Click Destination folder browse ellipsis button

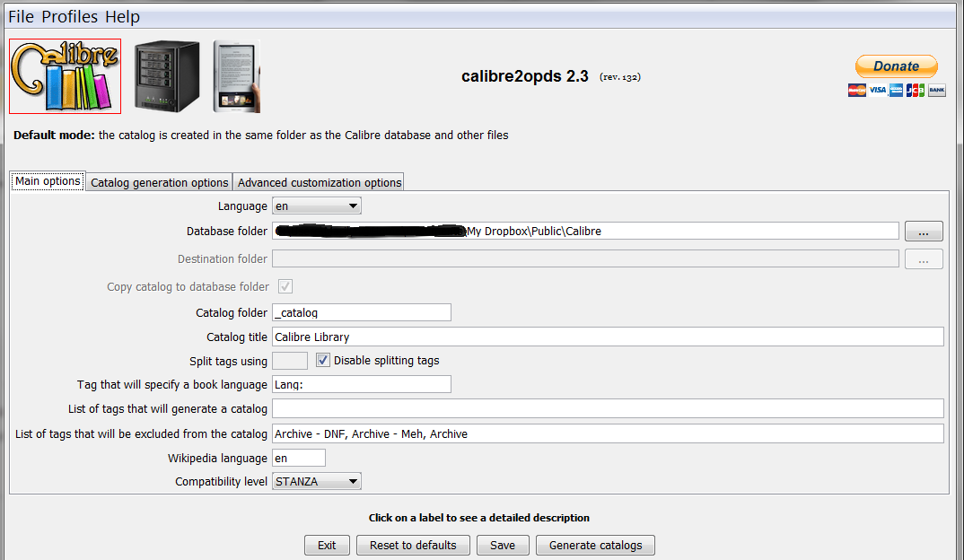click(924, 259)
